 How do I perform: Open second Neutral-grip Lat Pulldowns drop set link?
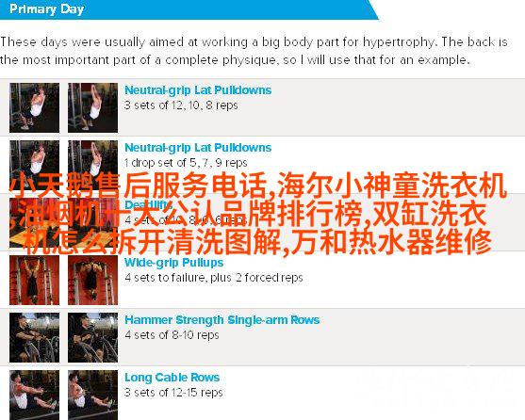(x=198, y=148)
